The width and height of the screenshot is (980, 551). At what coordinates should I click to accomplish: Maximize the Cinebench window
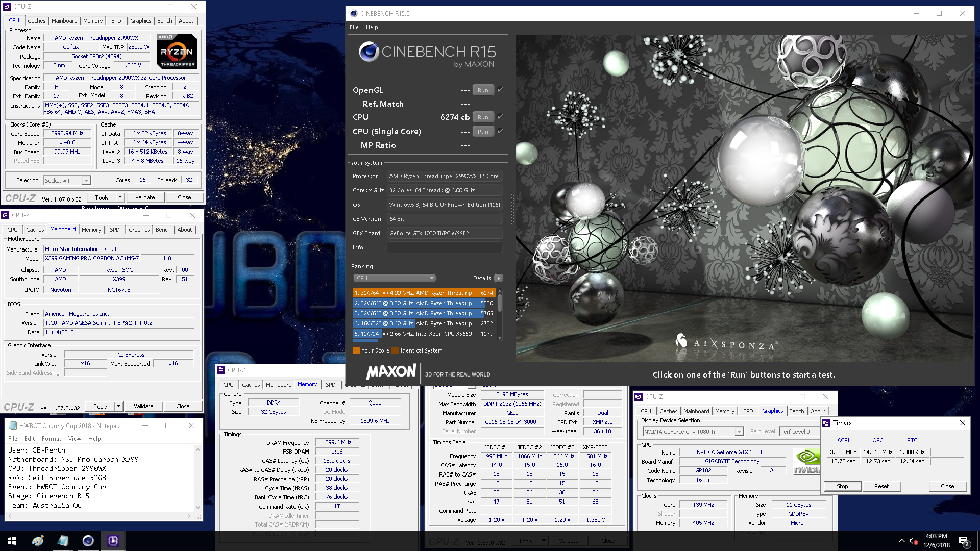tap(939, 13)
